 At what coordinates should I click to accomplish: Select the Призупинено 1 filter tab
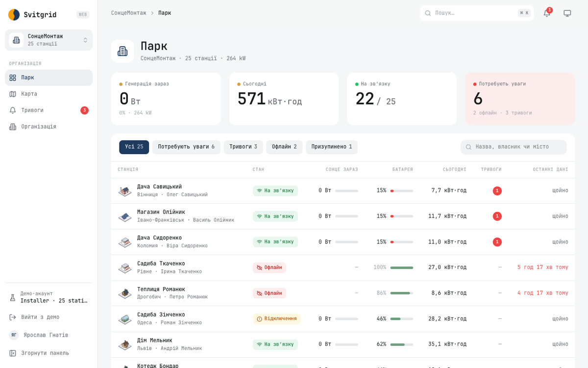tap(332, 147)
